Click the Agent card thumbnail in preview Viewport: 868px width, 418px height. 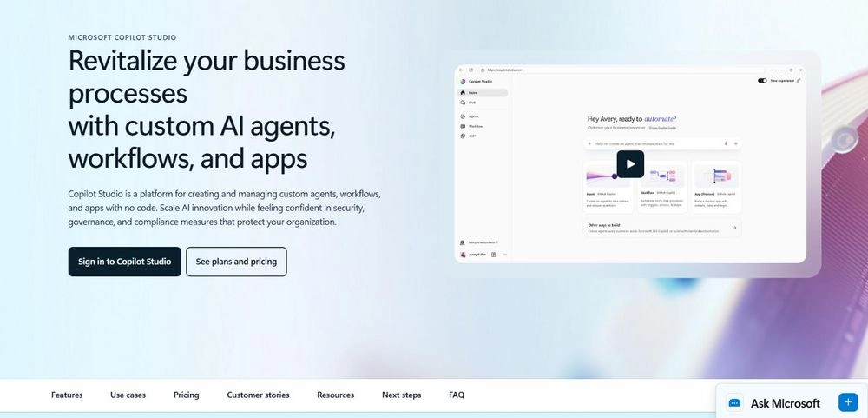[608, 176]
